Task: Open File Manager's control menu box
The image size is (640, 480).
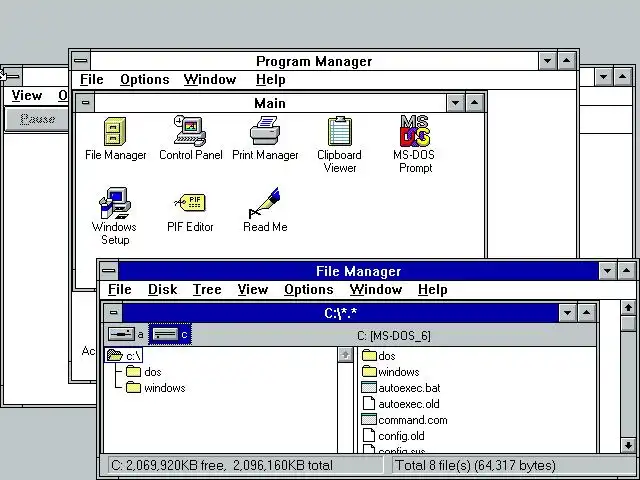Action: tap(109, 270)
